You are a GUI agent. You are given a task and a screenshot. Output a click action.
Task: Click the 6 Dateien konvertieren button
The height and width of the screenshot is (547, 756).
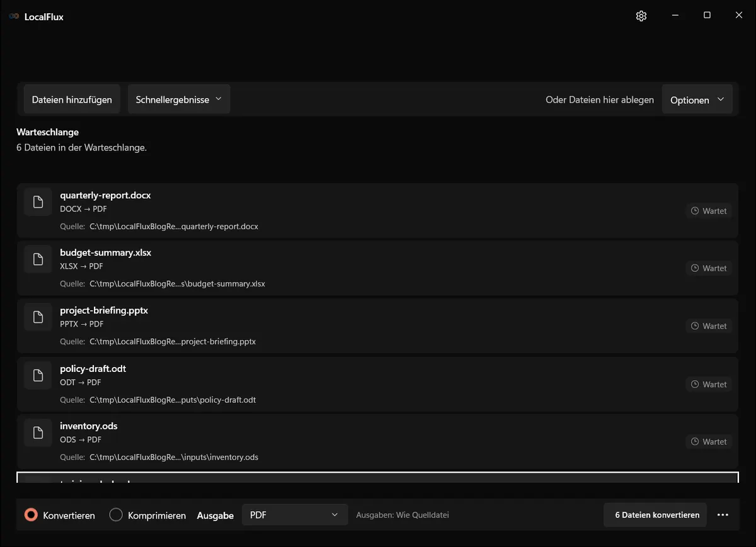pos(655,515)
